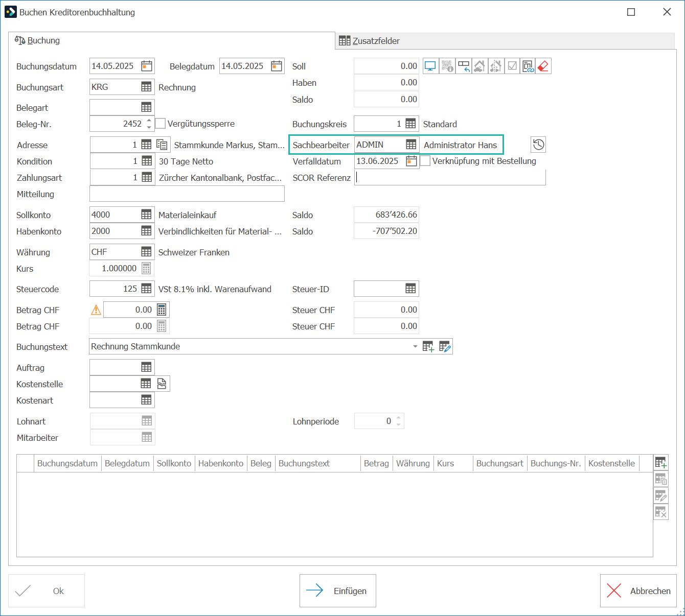
Task: Click the Einfügen button
Action: tap(338, 590)
